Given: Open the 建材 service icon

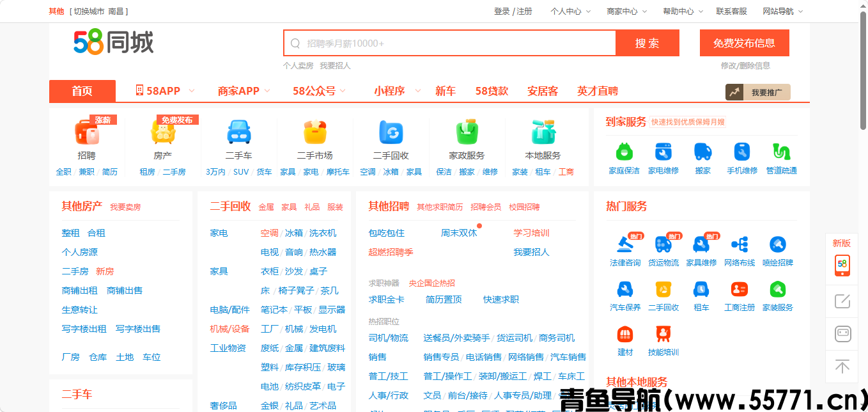Looking at the screenshot, I should (x=624, y=334).
